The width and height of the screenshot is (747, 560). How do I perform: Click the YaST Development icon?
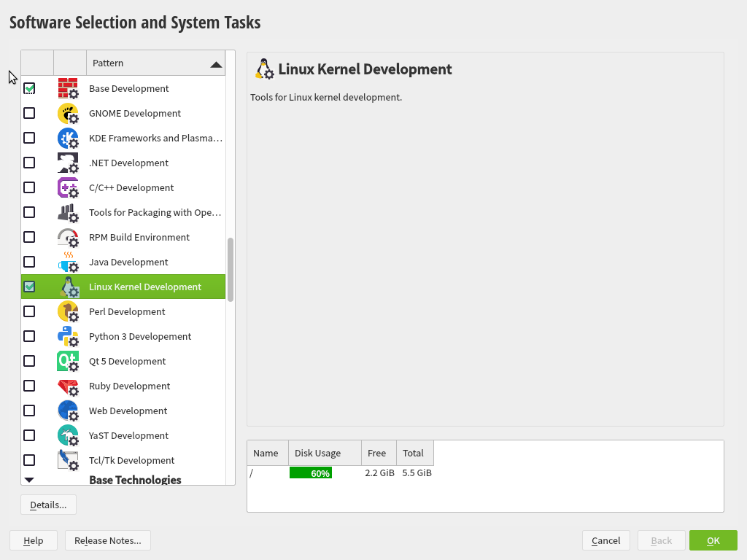point(68,435)
